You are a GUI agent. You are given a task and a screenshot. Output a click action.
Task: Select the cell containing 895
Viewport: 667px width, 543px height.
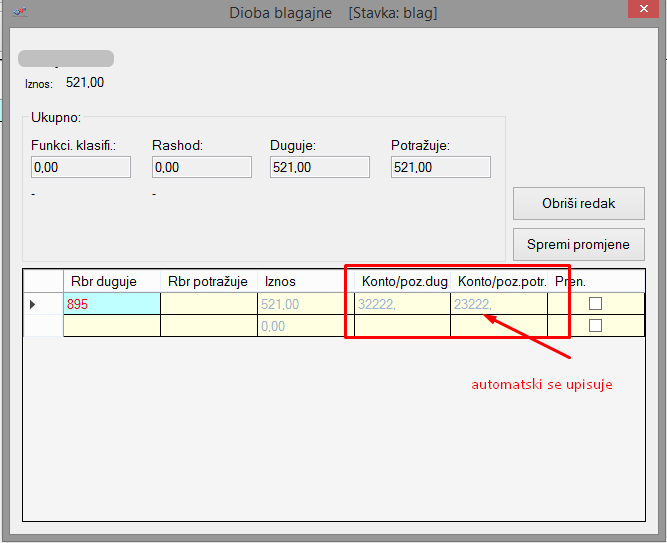[111, 304]
